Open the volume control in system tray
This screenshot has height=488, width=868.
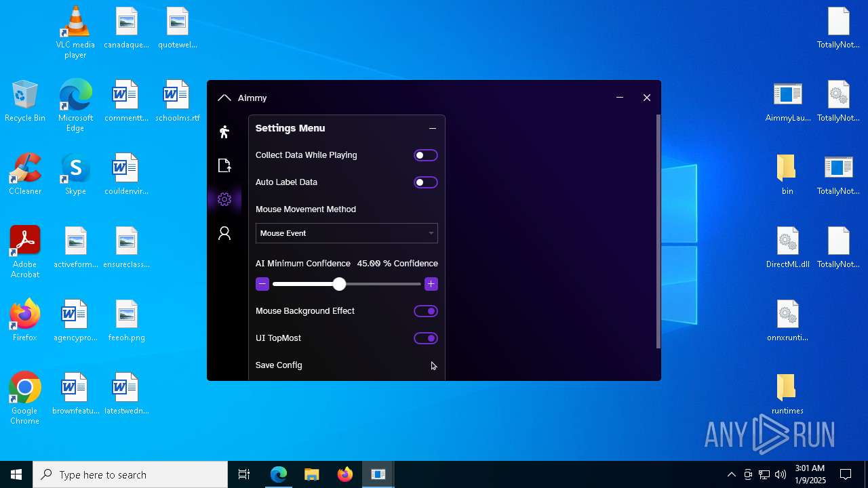click(x=781, y=474)
